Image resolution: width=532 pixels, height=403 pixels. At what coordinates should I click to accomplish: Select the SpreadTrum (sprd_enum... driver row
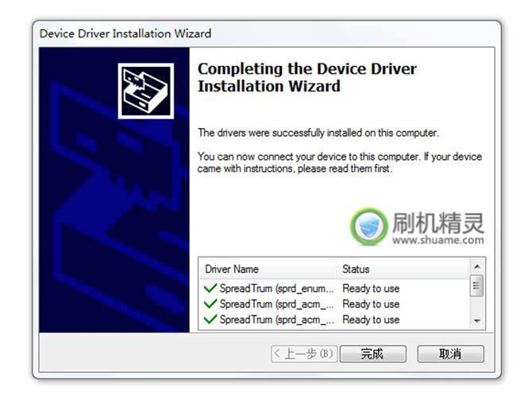coord(335,289)
